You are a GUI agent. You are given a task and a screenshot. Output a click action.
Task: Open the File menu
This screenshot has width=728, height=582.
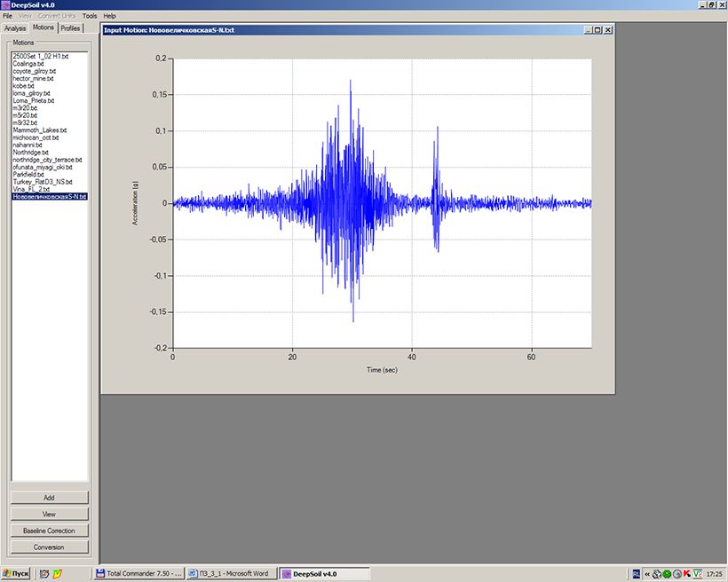point(8,16)
